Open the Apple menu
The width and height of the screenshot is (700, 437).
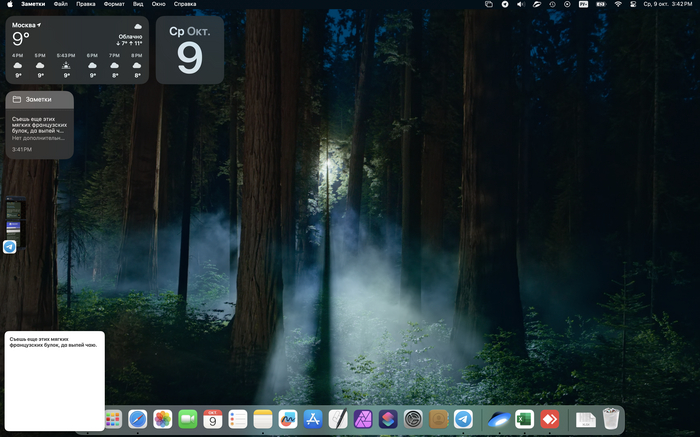pos(9,4)
